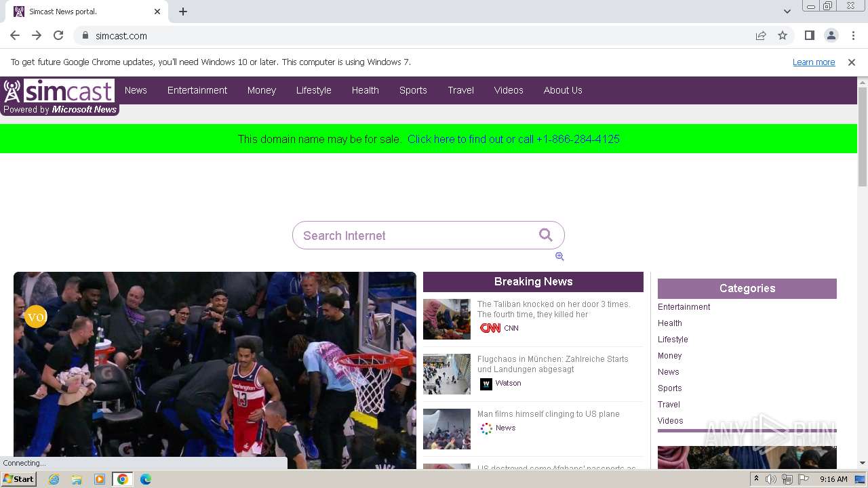Click the CNN source logo
The image size is (868, 488).
click(490, 328)
